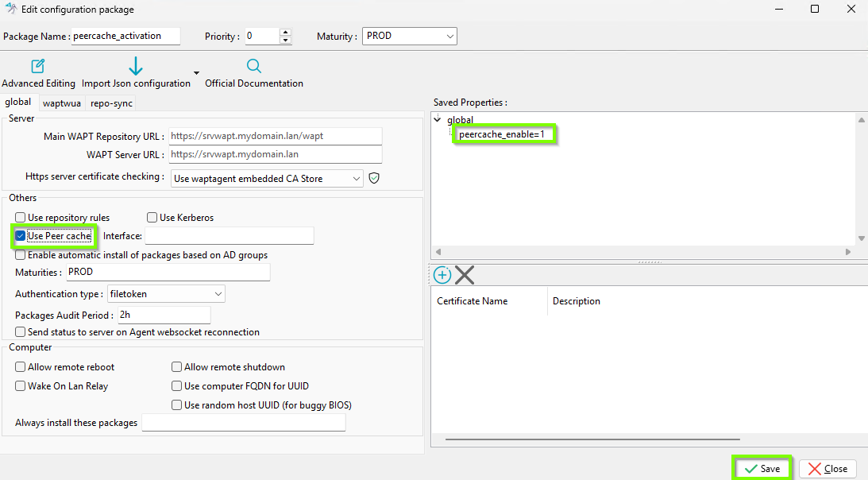The height and width of the screenshot is (480, 868).
Task: Expand Import Json configuration dropdown arrow
Action: [x=196, y=72]
